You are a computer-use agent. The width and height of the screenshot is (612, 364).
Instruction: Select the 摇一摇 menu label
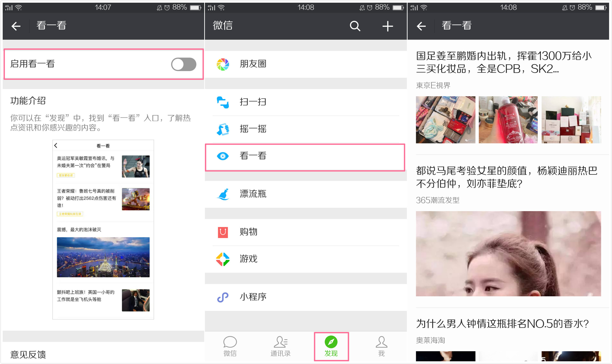253,129
